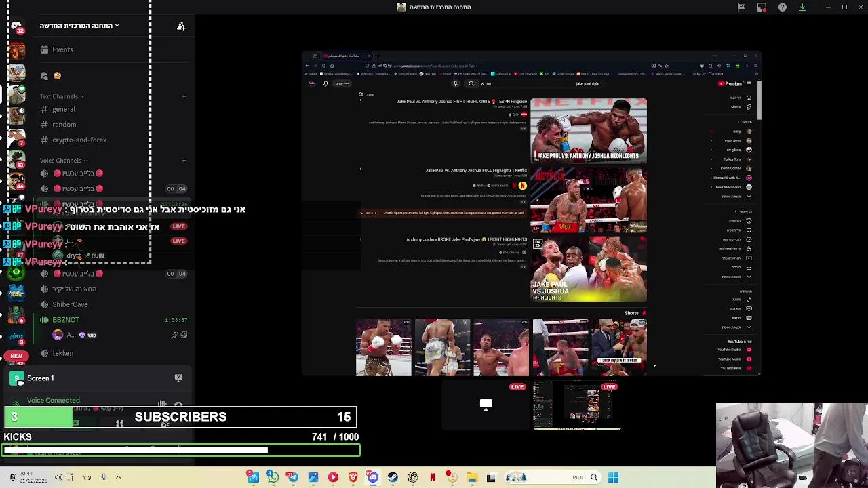Open WhatsApp from the taskbar
Image resolution: width=868 pixels, height=488 pixels.
coord(273,477)
